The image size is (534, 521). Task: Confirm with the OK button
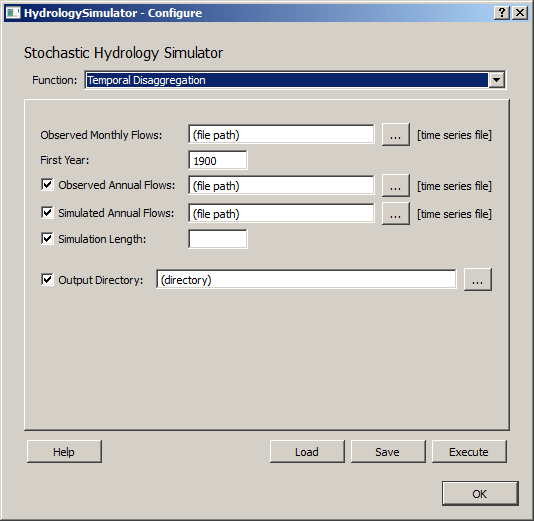click(480, 493)
